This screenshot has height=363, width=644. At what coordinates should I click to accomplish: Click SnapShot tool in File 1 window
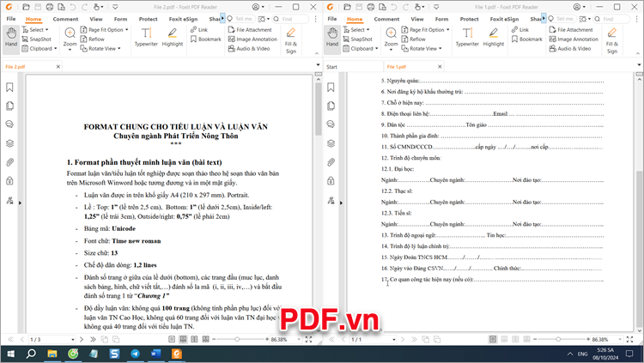click(x=358, y=39)
